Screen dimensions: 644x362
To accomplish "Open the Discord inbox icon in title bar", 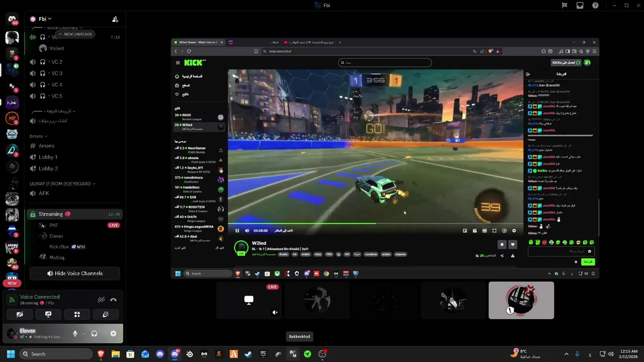I will (x=580, y=6).
